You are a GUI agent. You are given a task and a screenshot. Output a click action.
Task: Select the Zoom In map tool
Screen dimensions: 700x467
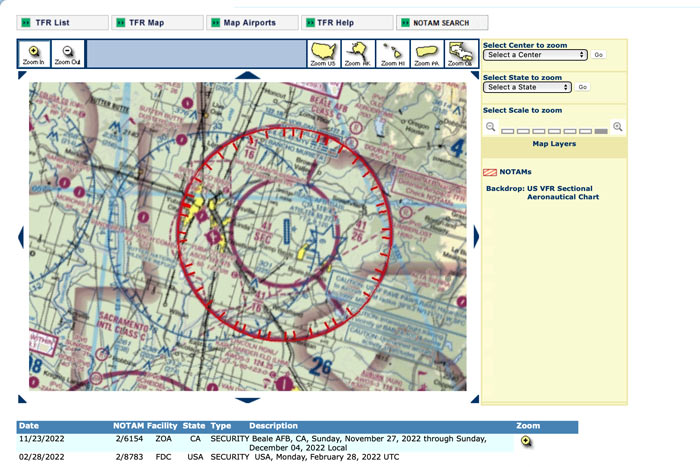click(x=34, y=54)
